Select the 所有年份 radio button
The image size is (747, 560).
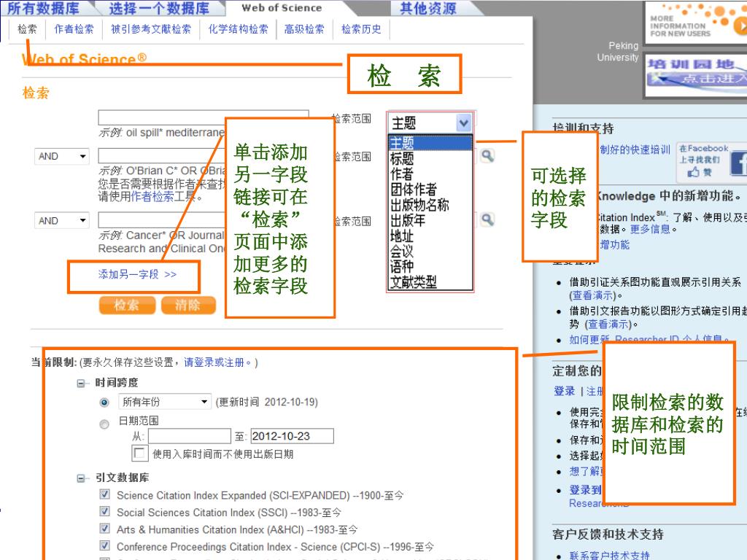point(104,402)
